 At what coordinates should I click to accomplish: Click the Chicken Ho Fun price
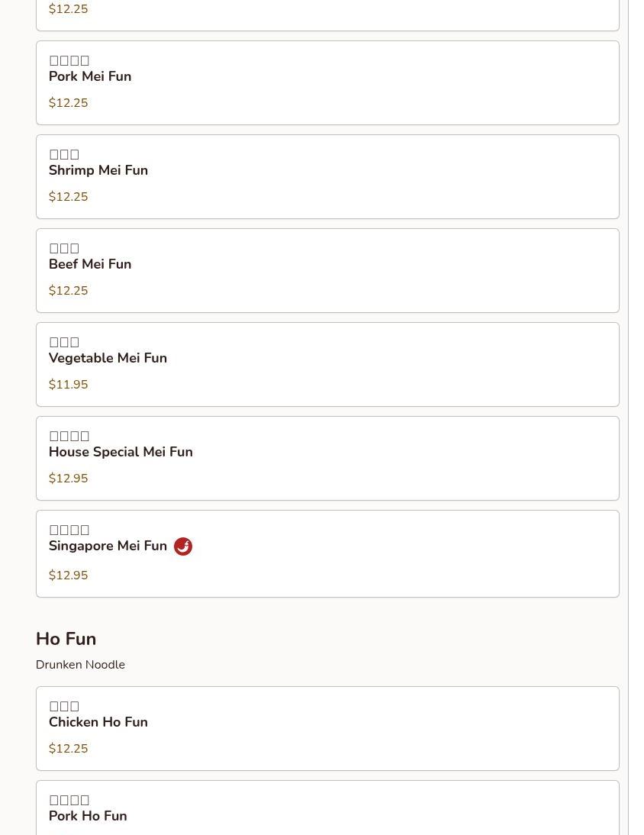tap(68, 749)
